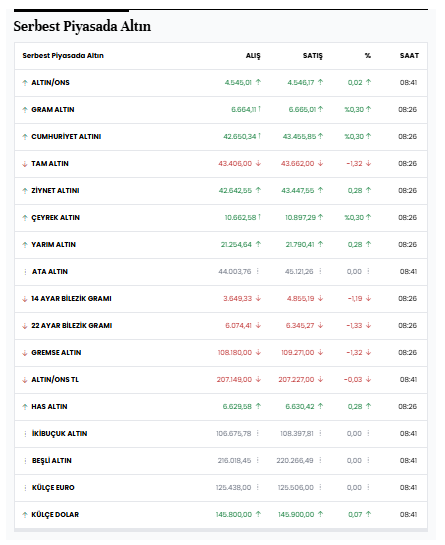Click the SATIŞ column header
This screenshot has width=445, height=545.
click(313, 56)
